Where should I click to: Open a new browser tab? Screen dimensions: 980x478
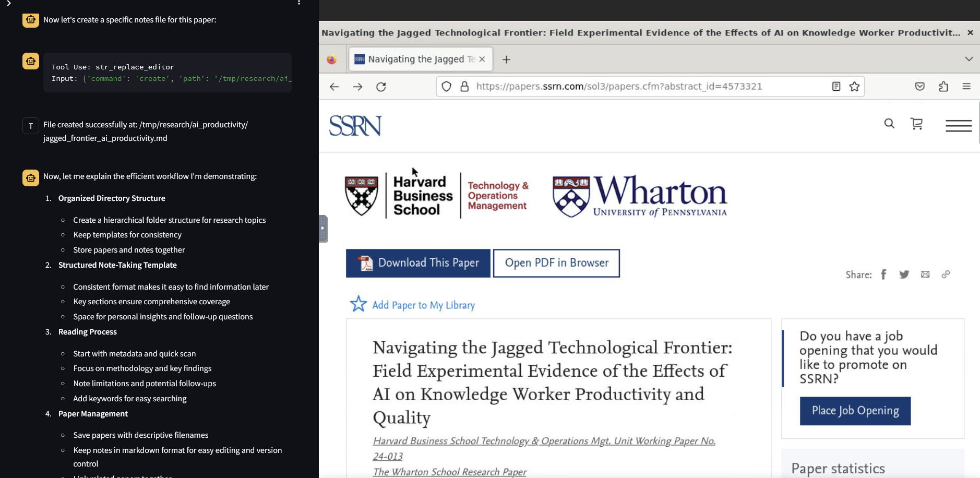pos(506,59)
